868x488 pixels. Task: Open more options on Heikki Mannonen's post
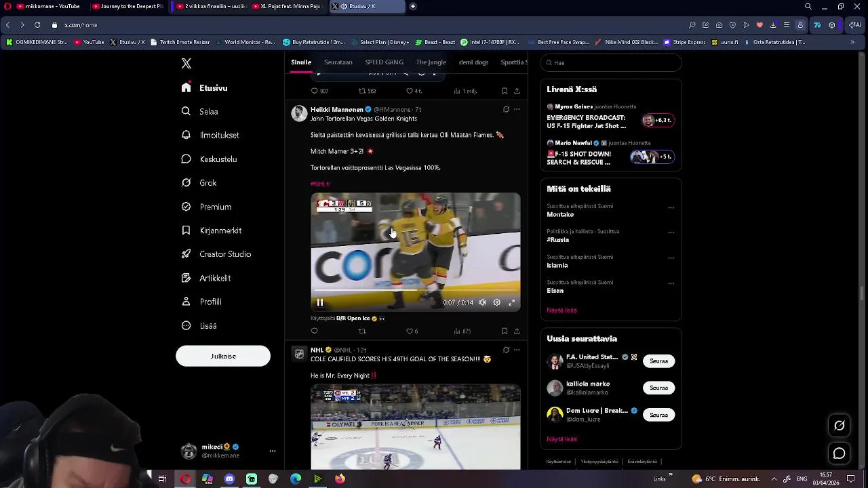pos(517,109)
